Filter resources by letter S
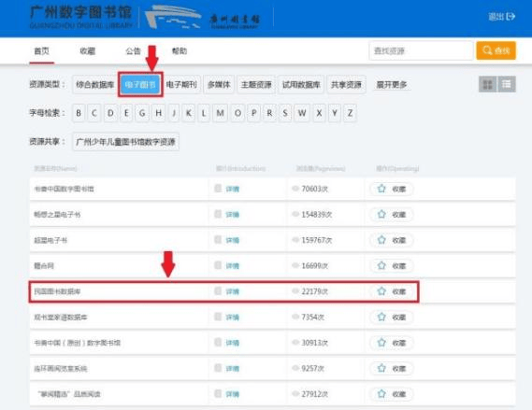Image resolution: width=532 pixels, height=410 pixels. [x=285, y=113]
